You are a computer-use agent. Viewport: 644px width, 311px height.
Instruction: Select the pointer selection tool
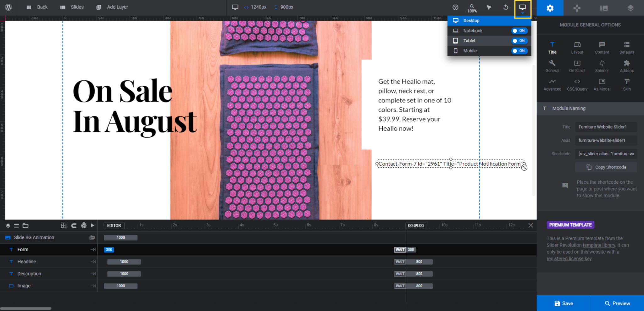pos(489,7)
